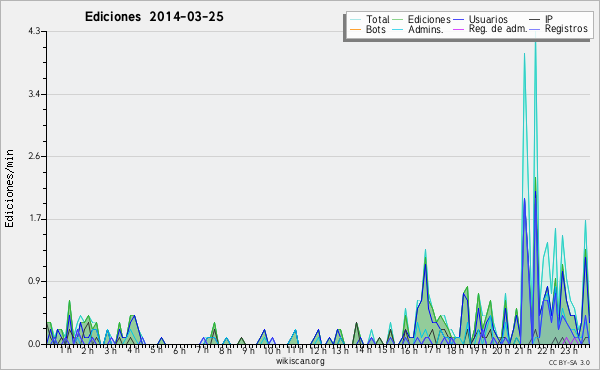Click the 'Reg. de adm.' legend label
This screenshot has height=370, width=600.
498,29
